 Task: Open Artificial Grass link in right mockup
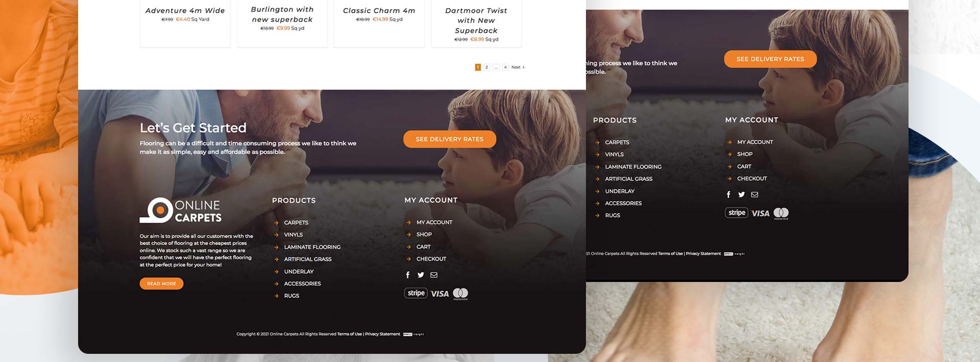point(629,179)
